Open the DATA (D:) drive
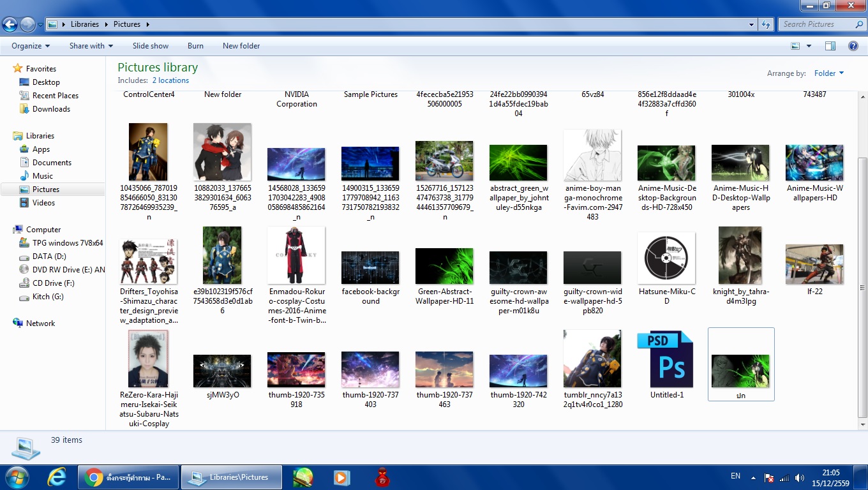Viewport: 868px width, 490px height. [x=49, y=256]
